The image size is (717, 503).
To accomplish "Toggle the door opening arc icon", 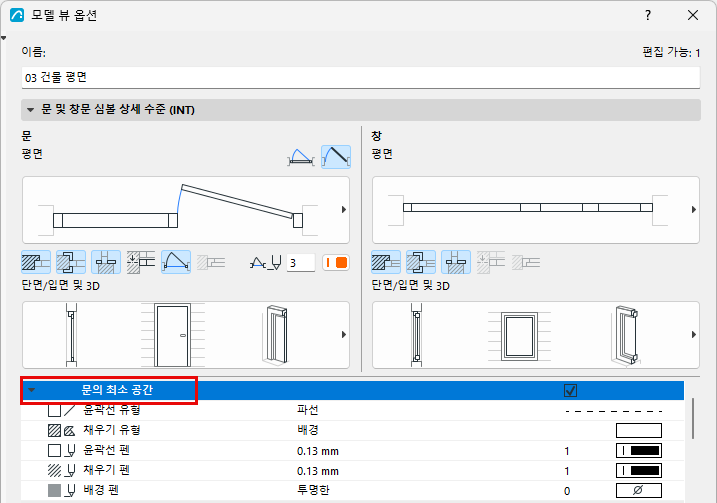I will 176,262.
